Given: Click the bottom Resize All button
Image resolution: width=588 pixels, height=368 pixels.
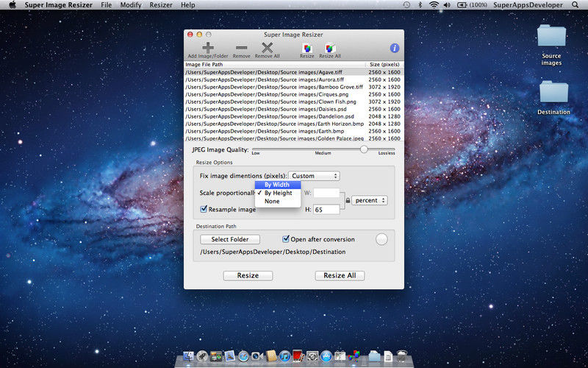Looking at the screenshot, I should [340, 275].
